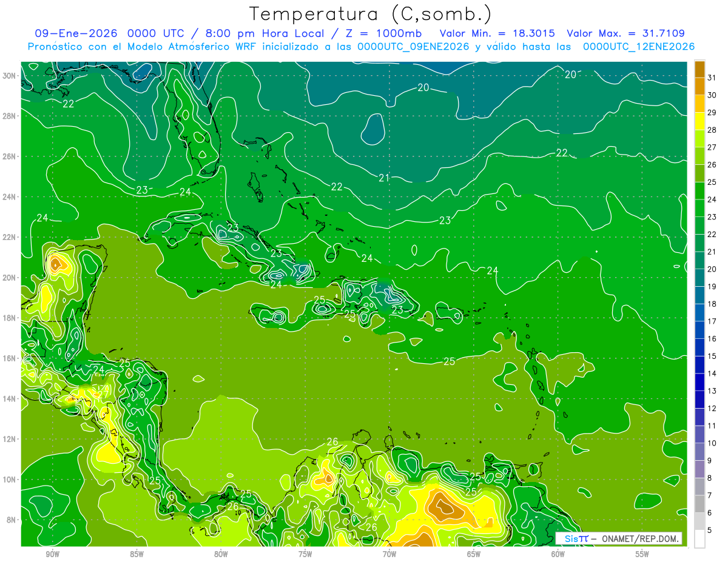Click the valid-until time "0000UTC_12ENE2026"
This screenshot has height=562, width=728.
point(639,47)
